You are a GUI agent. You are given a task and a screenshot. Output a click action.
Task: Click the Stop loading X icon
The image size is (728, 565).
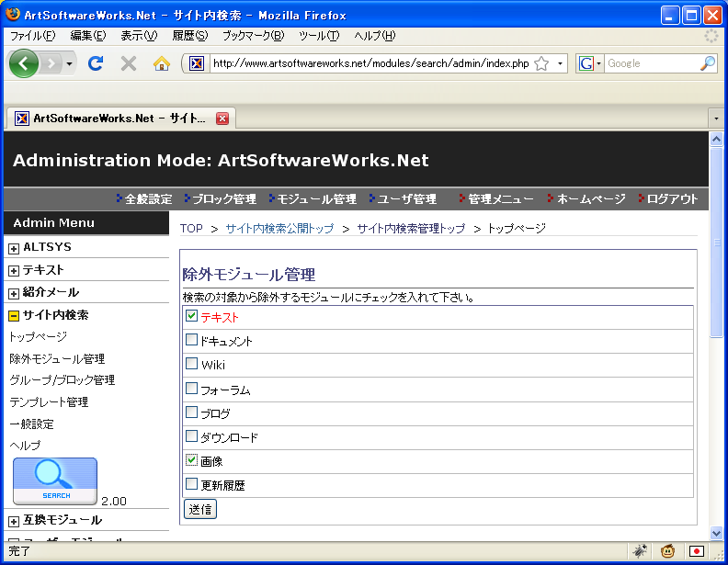[129, 63]
